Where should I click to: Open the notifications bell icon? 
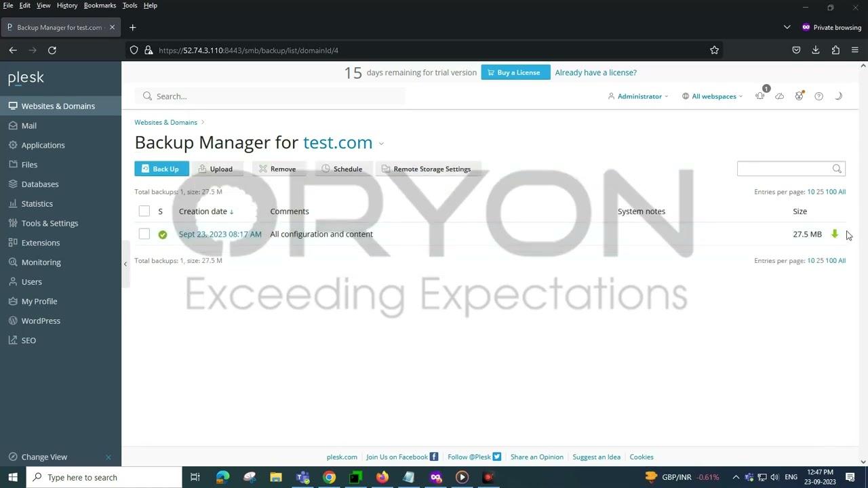760,96
